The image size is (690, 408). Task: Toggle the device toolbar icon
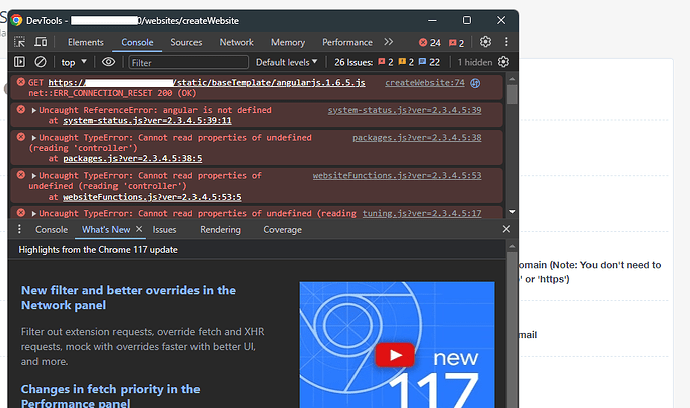tap(41, 42)
